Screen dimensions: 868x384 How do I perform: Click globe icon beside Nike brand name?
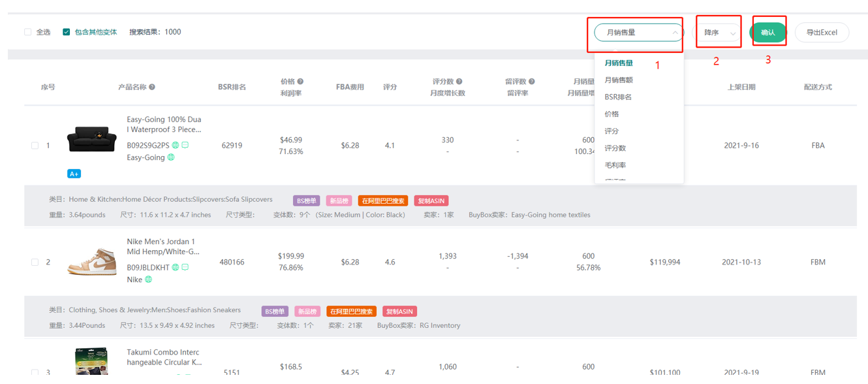coord(148,280)
